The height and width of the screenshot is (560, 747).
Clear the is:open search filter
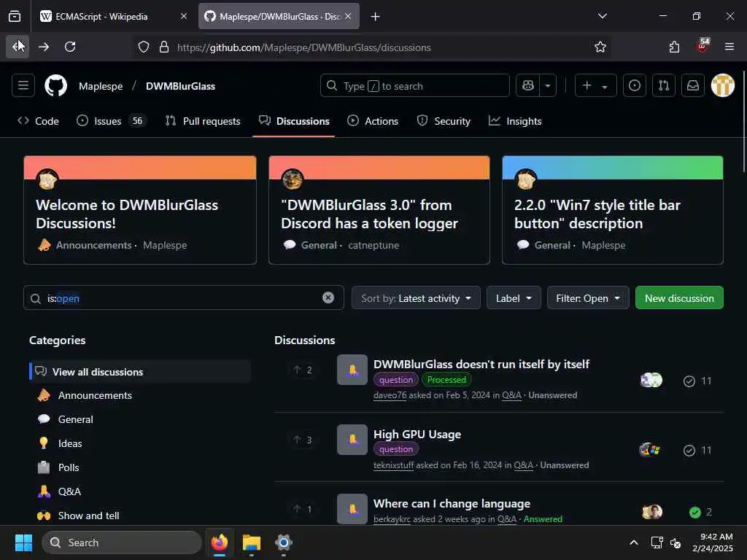click(x=328, y=297)
